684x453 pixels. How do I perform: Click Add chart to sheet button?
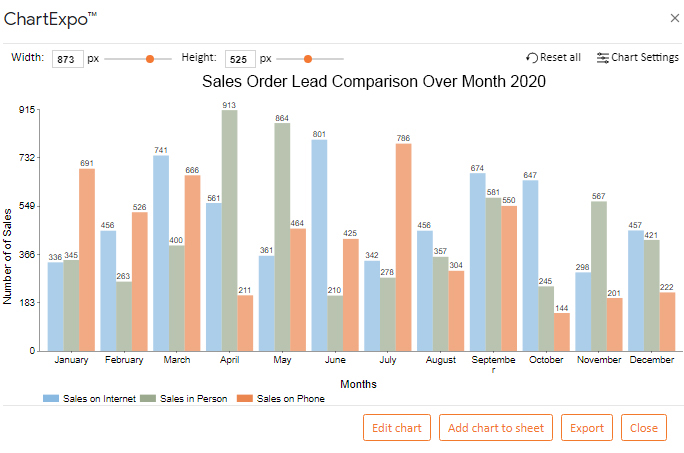[496, 428]
